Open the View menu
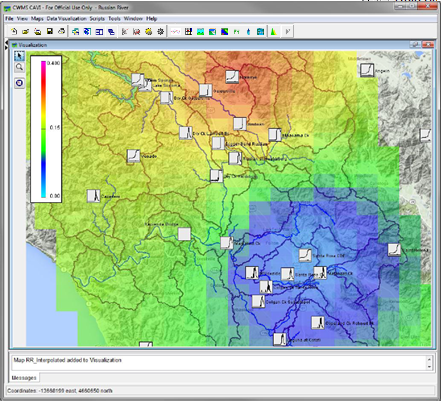441x401 pixels. (x=22, y=19)
